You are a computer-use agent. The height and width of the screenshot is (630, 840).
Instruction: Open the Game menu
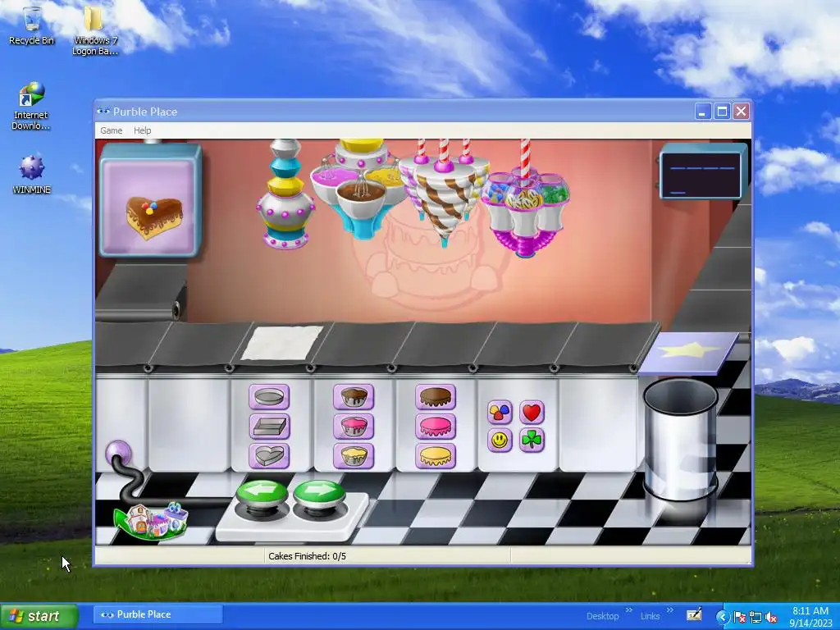pos(112,130)
